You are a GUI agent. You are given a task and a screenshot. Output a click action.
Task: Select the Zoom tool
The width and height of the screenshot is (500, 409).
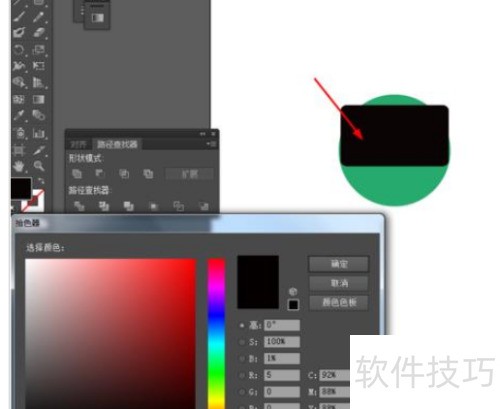point(38,166)
